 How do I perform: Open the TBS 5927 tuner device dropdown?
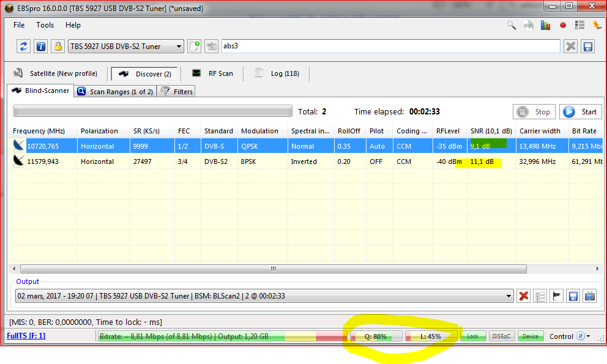point(179,46)
